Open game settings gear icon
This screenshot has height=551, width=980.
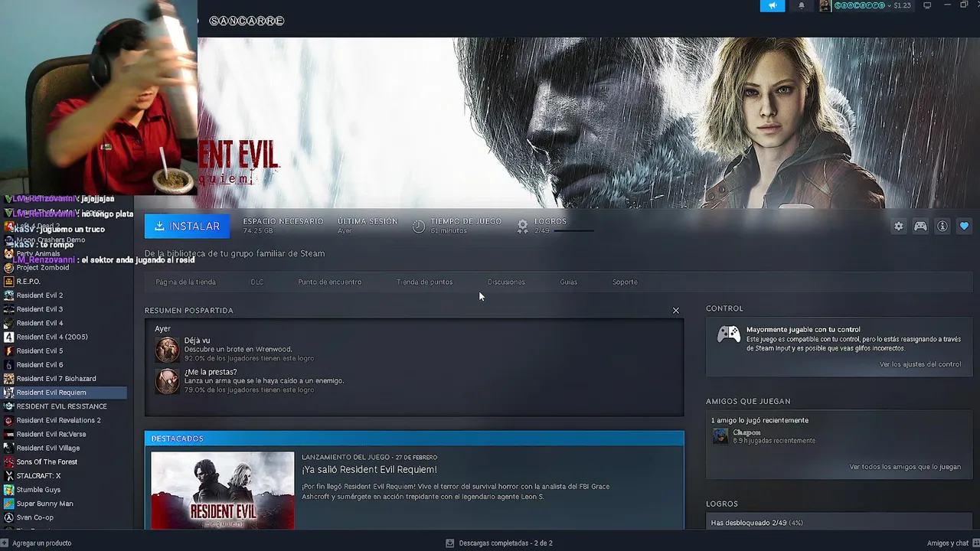[899, 227]
